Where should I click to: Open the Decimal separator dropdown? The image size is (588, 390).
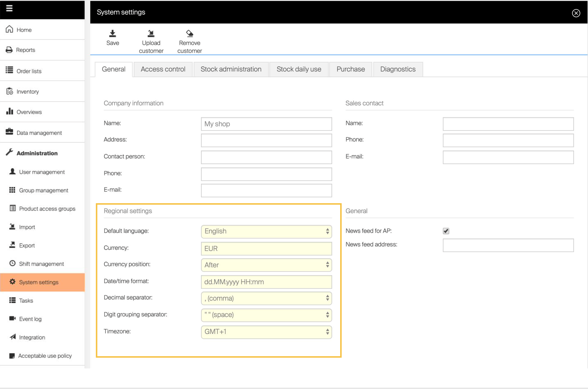[x=266, y=298]
